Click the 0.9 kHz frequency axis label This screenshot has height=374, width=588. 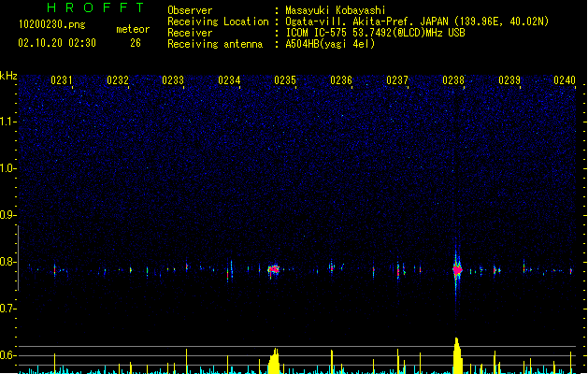pyautogui.click(x=7, y=215)
